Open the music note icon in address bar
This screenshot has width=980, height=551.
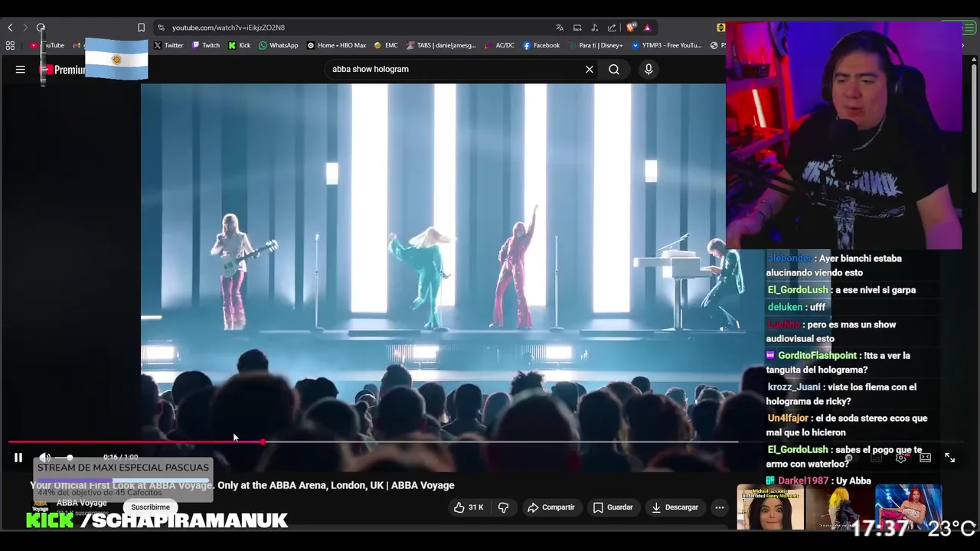(x=595, y=28)
